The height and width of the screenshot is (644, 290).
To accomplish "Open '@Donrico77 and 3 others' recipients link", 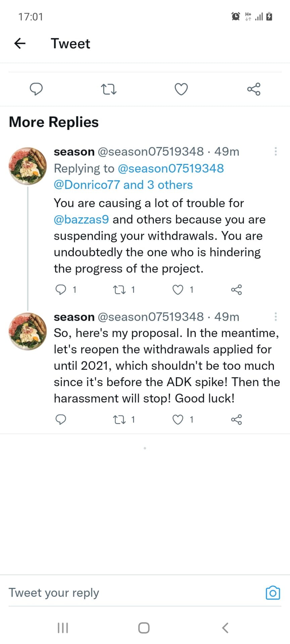I will (123, 185).
